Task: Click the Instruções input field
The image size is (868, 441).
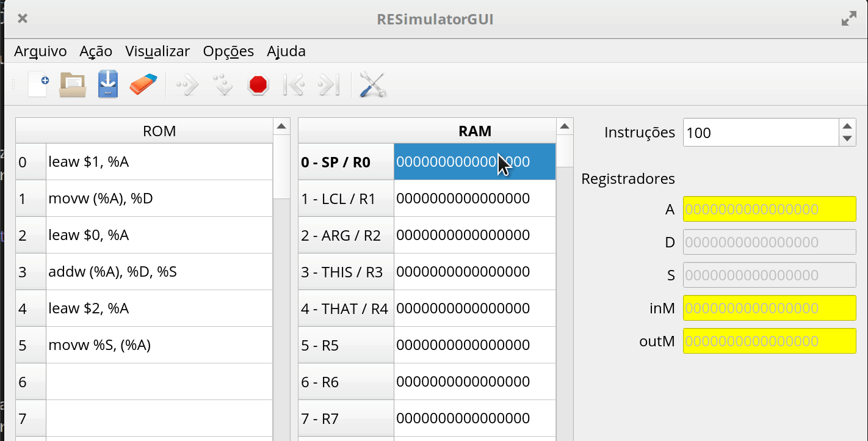Action: click(x=760, y=133)
